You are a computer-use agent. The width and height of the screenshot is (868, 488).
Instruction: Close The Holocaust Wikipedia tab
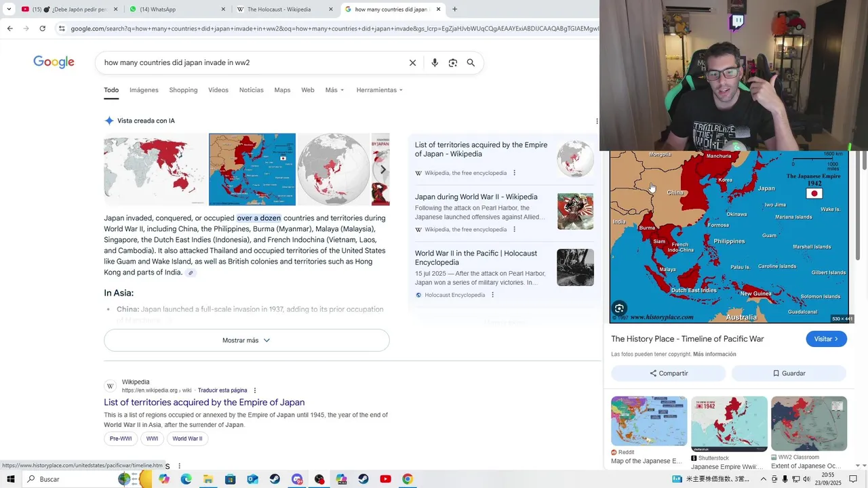(x=331, y=9)
